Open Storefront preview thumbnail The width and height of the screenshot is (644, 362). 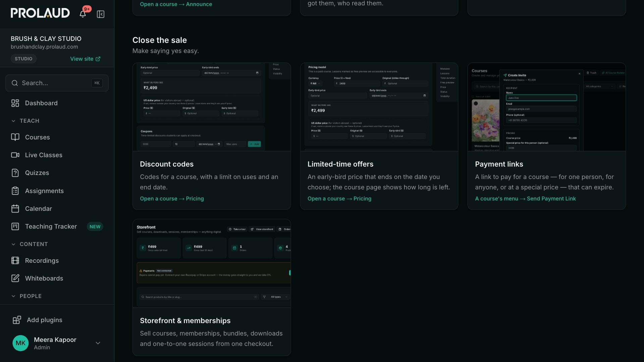[x=212, y=263]
